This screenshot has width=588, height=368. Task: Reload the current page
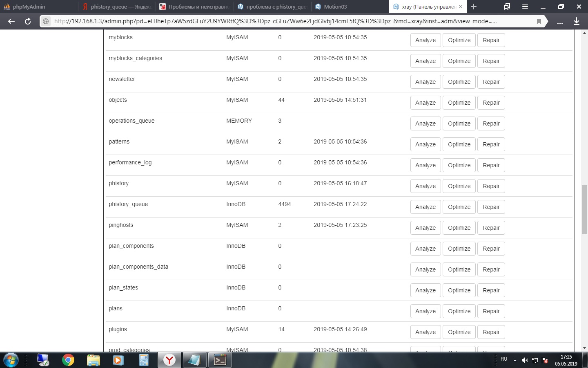(28, 21)
